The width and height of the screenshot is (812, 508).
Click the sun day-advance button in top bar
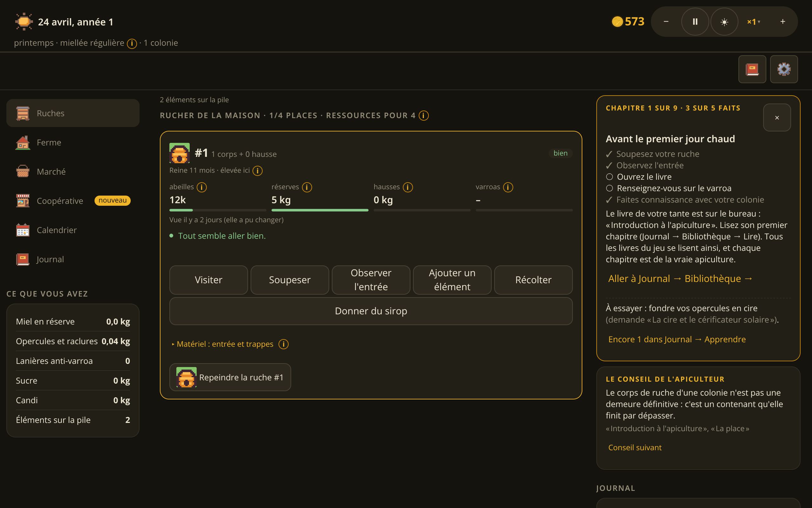pos(724,22)
